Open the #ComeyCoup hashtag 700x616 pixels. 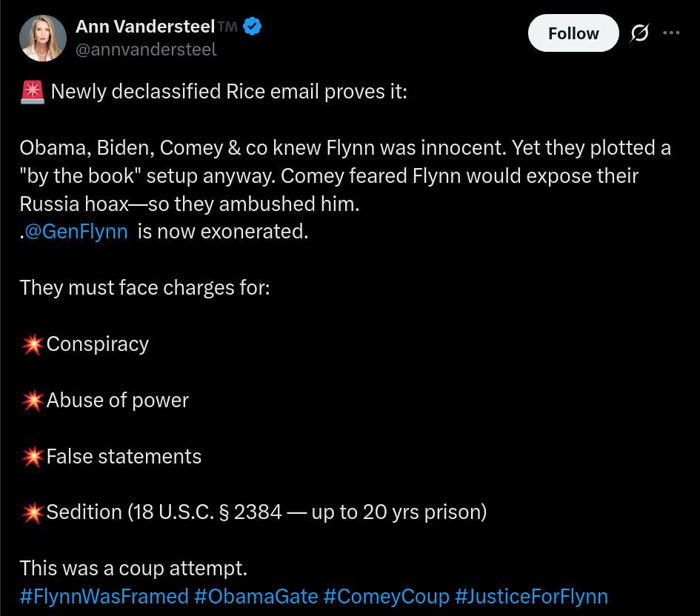[386, 596]
